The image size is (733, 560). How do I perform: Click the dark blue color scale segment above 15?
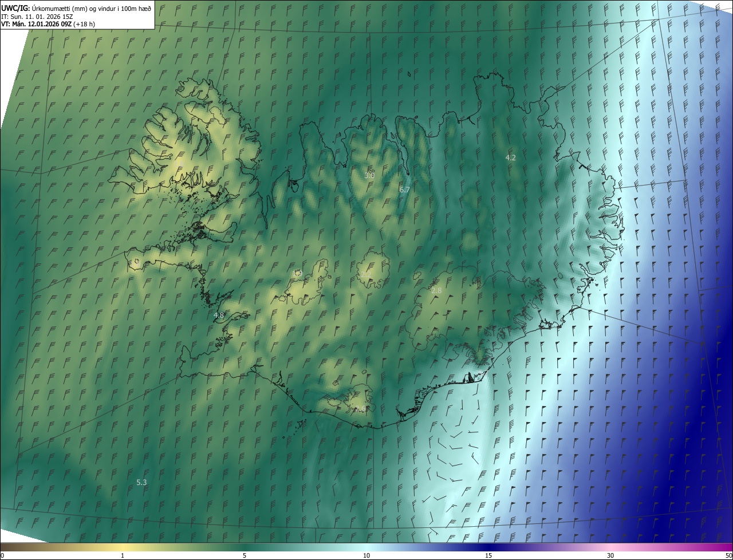pyautogui.click(x=488, y=547)
